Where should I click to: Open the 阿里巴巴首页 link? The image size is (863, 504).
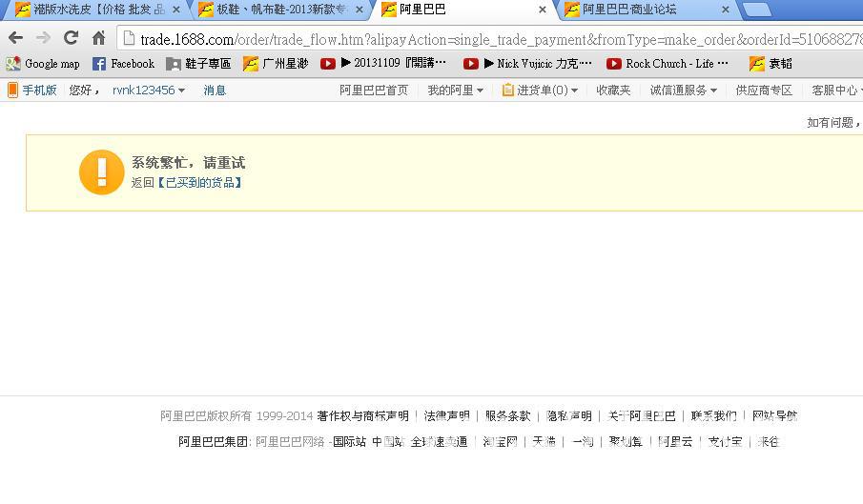point(374,90)
